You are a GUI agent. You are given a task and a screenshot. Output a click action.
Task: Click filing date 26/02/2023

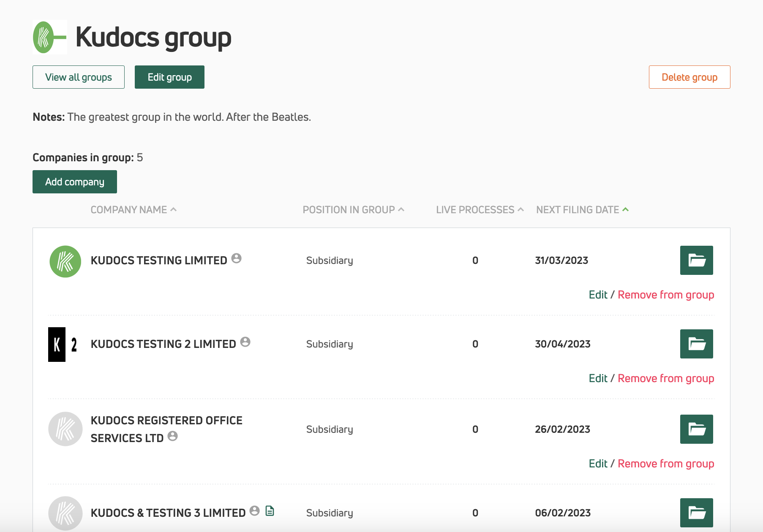click(563, 429)
